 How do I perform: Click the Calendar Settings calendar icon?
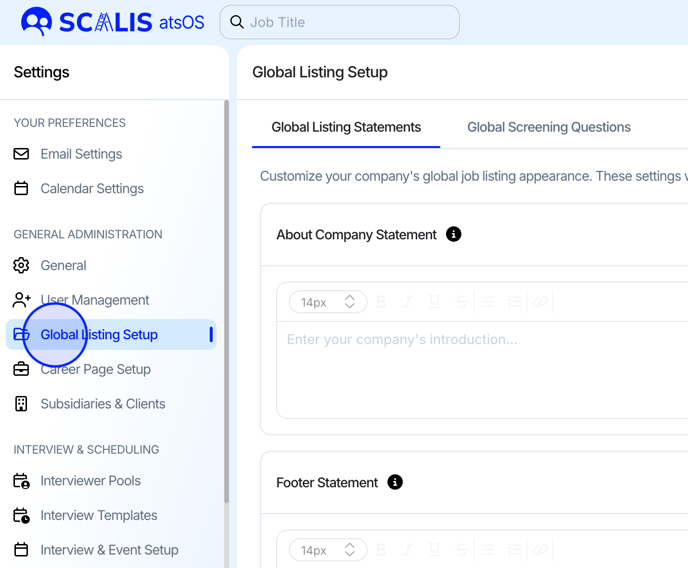tap(21, 188)
